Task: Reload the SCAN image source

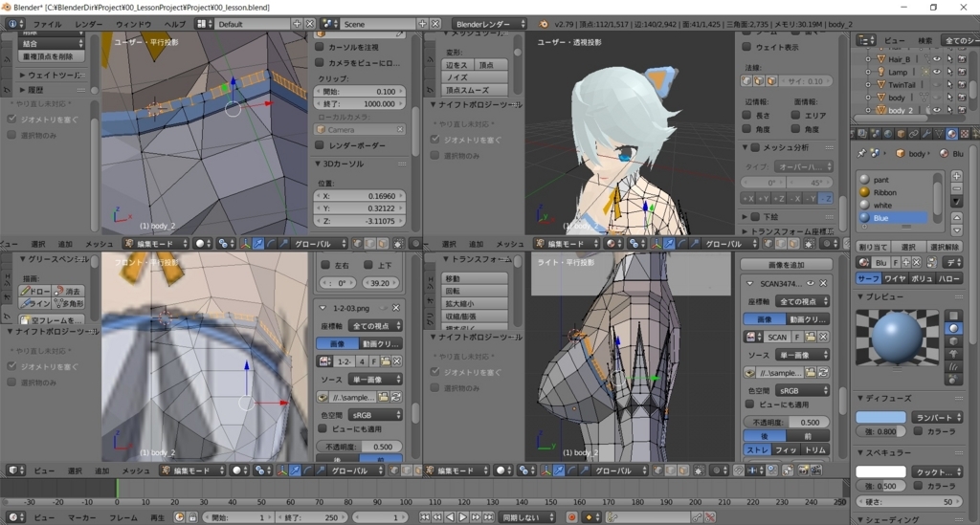Action: pos(823,372)
